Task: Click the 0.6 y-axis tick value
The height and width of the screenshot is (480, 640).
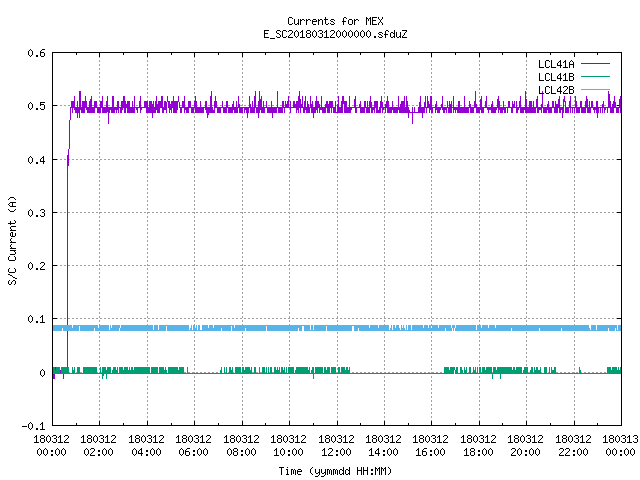Action: [x=36, y=53]
